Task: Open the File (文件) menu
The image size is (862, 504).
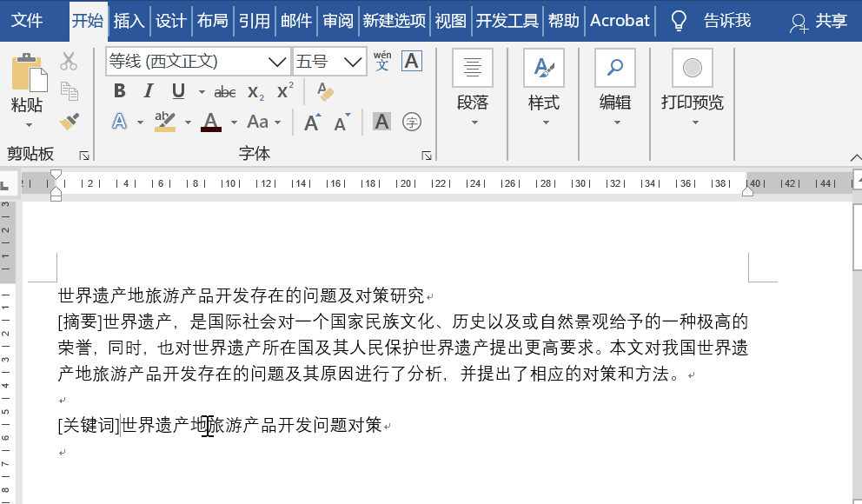Action: click(x=26, y=20)
